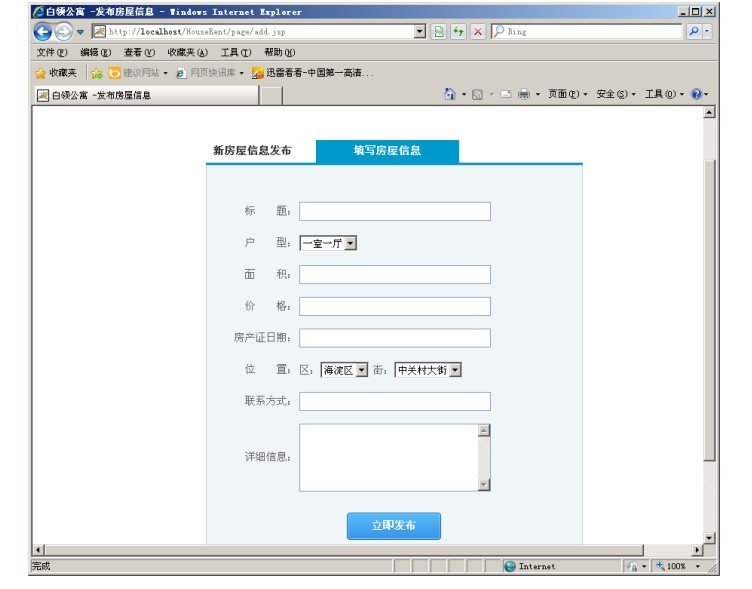Select the 填写房屋信息 tab header
Image resolution: width=752 pixels, height=589 pixels.
(387, 151)
